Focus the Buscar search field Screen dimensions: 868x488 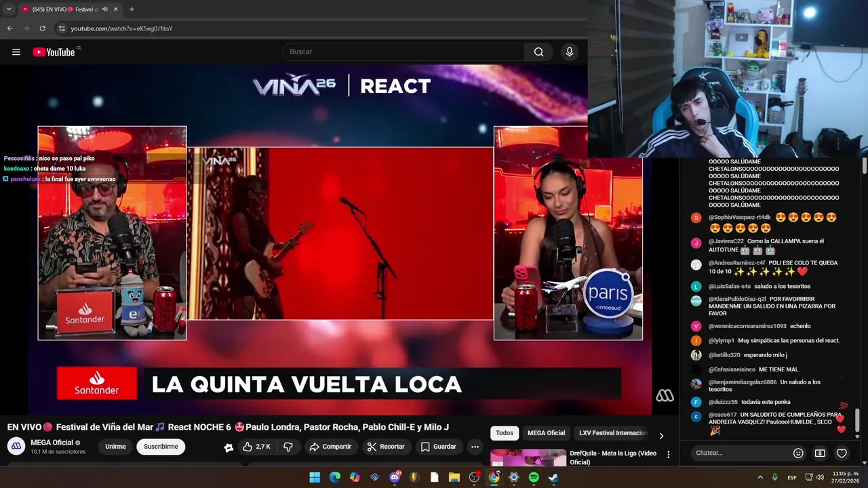403,52
